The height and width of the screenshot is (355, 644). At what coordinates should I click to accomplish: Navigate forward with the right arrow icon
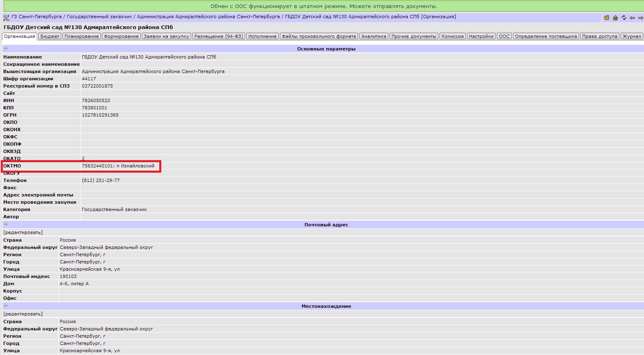tap(640, 18)
